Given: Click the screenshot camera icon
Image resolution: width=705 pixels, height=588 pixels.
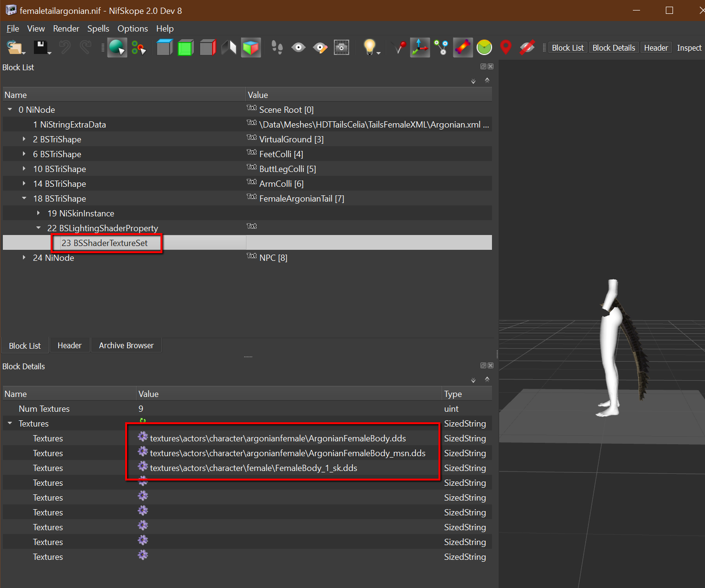Looking at the screenshot, I should (x=341, y=47).
